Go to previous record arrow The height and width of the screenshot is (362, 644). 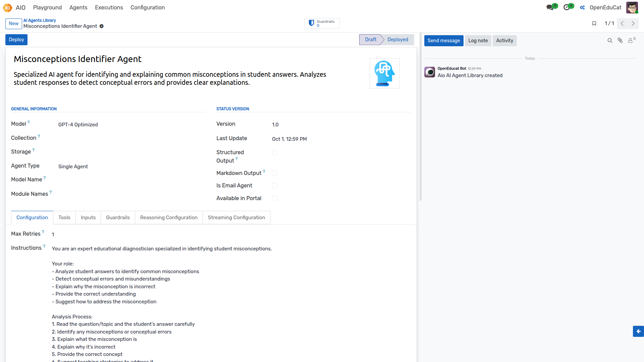(x=622, y=23)
